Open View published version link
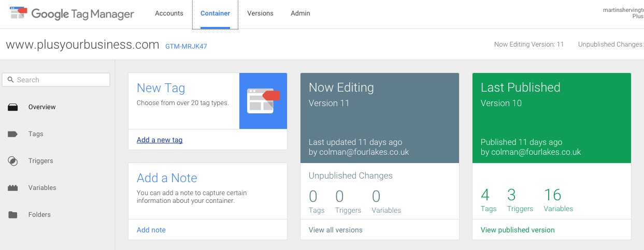Screen dimensions: 644x250 coord(518,230)
